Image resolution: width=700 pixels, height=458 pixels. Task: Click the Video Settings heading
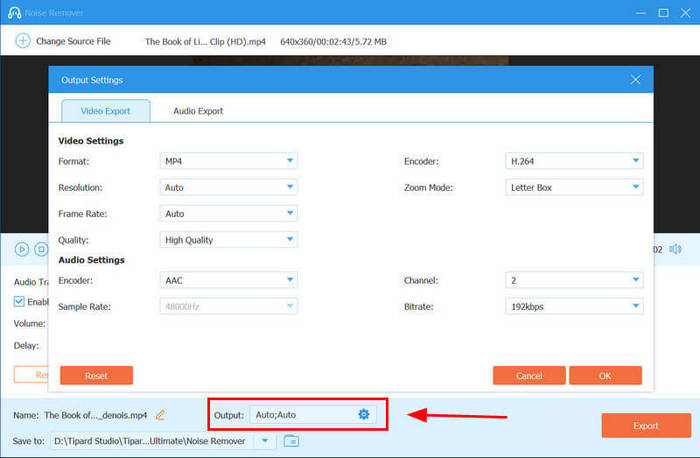[x=91, y=141]
